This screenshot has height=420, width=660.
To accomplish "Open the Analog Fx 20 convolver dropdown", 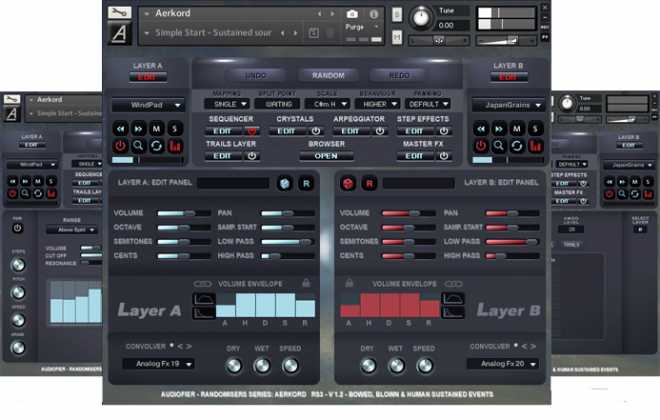I will click(x=503, y=364).
